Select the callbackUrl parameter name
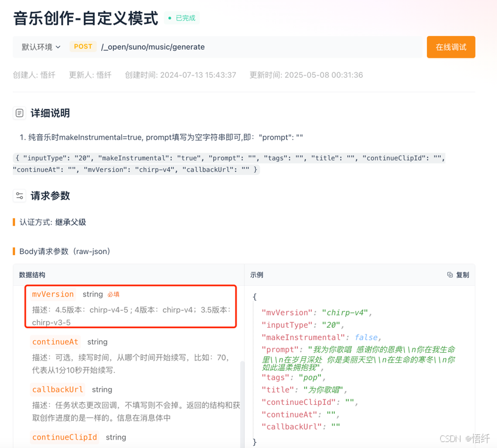This screenshot has height=448, width=497. pos(57,389)
